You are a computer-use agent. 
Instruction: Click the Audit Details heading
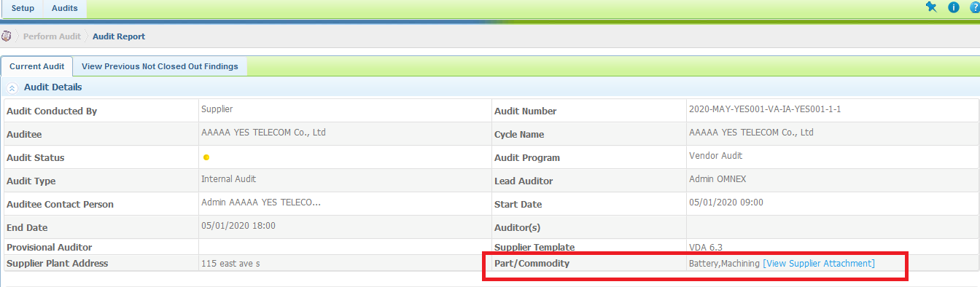click(53, 87)
